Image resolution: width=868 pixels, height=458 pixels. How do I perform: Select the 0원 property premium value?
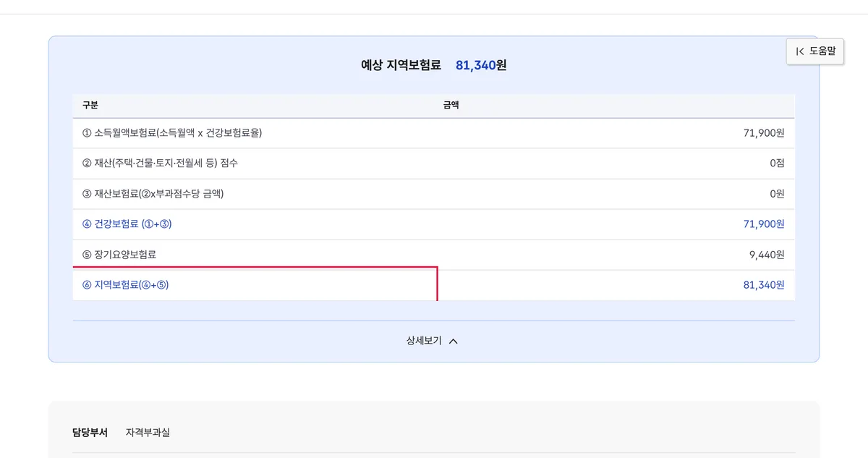(777, 194)
